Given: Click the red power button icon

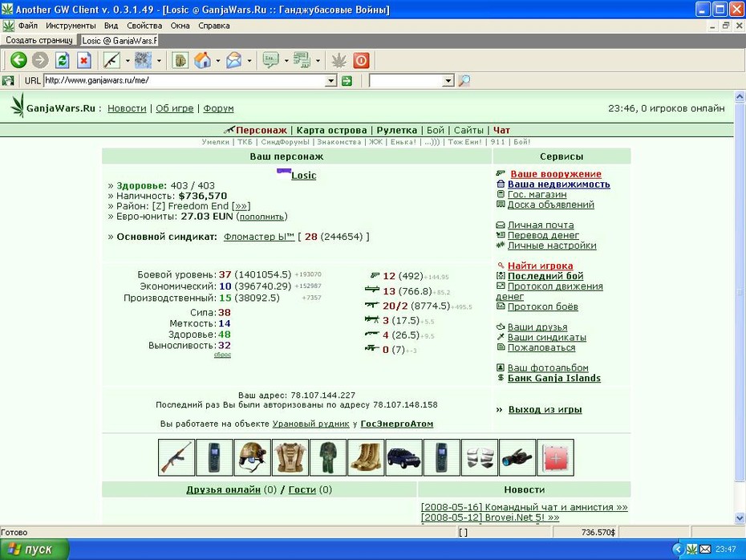Looking at the screenshot, I should pos(361,60).
